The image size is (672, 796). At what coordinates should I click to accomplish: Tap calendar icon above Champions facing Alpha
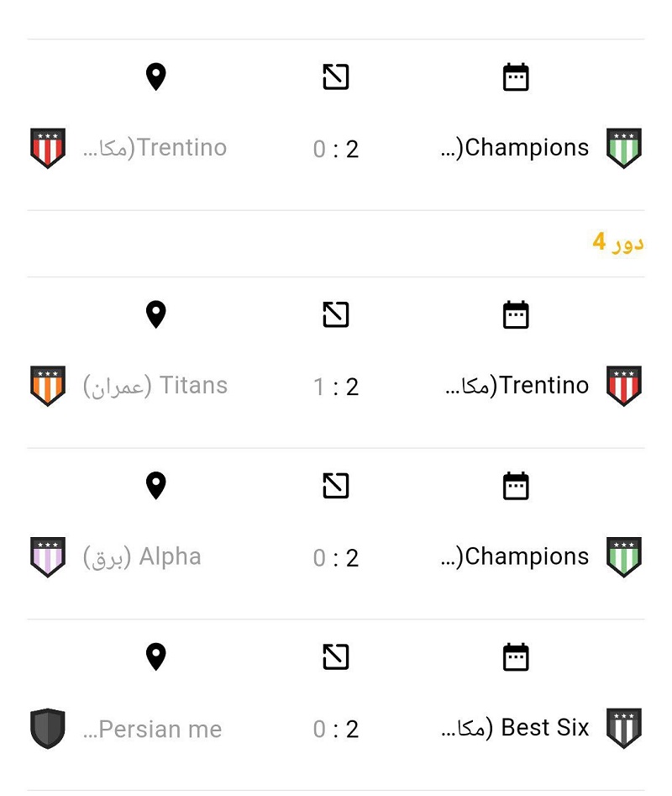point(516,486)
